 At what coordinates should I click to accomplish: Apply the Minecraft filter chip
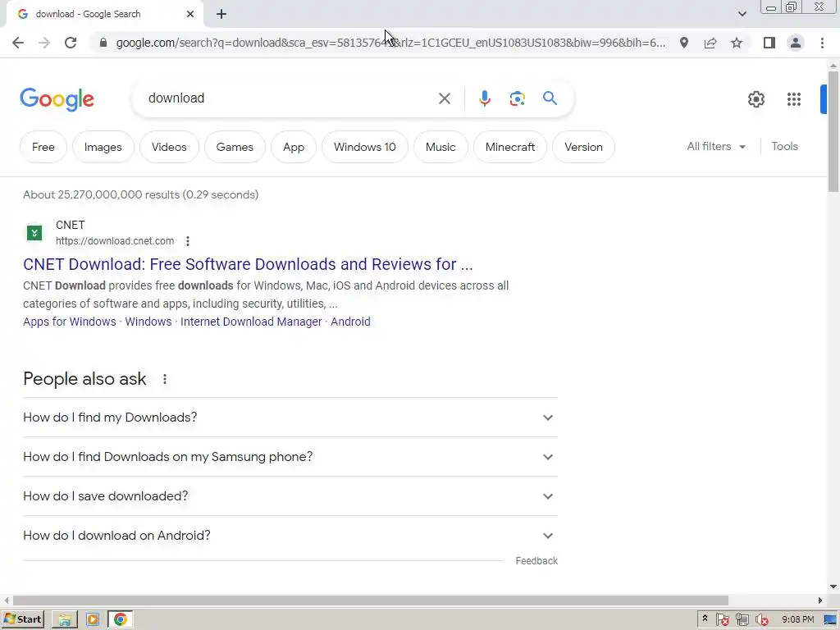point(510,147)
